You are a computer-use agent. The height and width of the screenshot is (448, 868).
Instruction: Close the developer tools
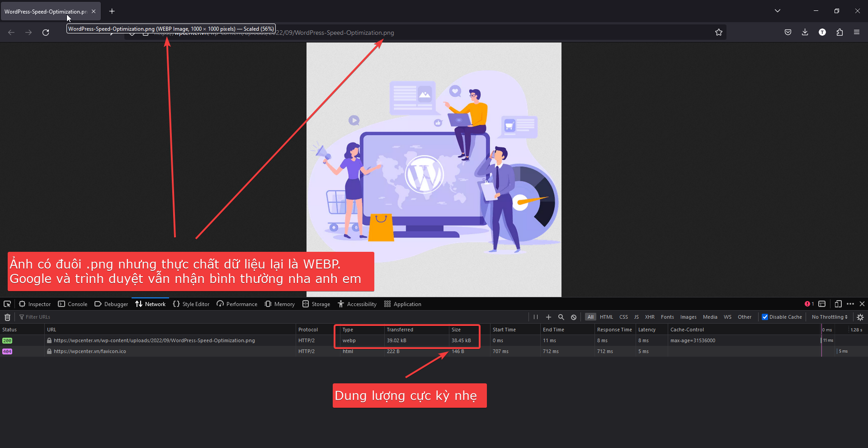point(862,304)
